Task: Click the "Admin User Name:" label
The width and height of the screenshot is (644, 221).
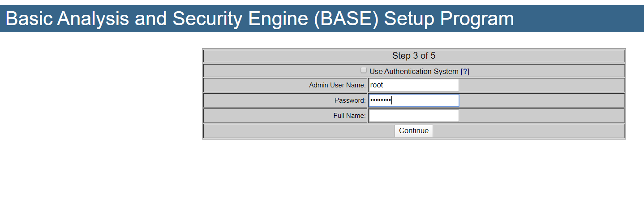Action: (x=337, y=85)
